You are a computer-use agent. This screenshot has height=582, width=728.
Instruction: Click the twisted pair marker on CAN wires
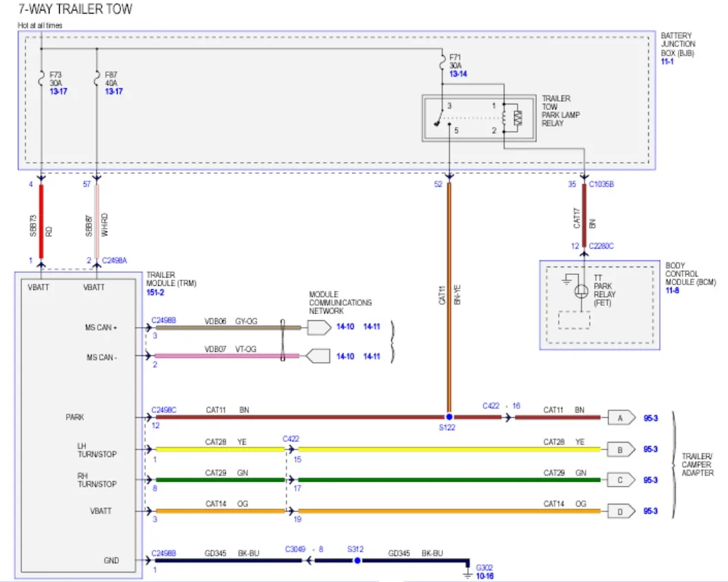tap(283, 340)
